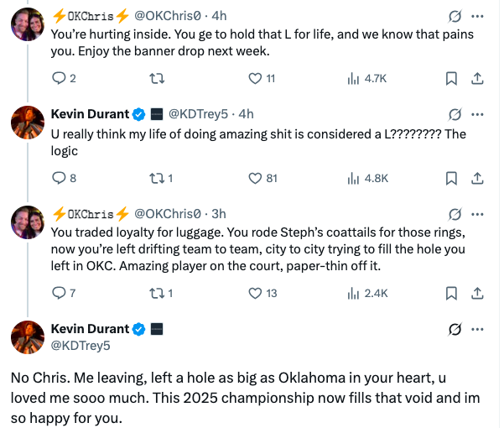
Task: Open Kevin Durant's profile name link
Action: point(91,114)
